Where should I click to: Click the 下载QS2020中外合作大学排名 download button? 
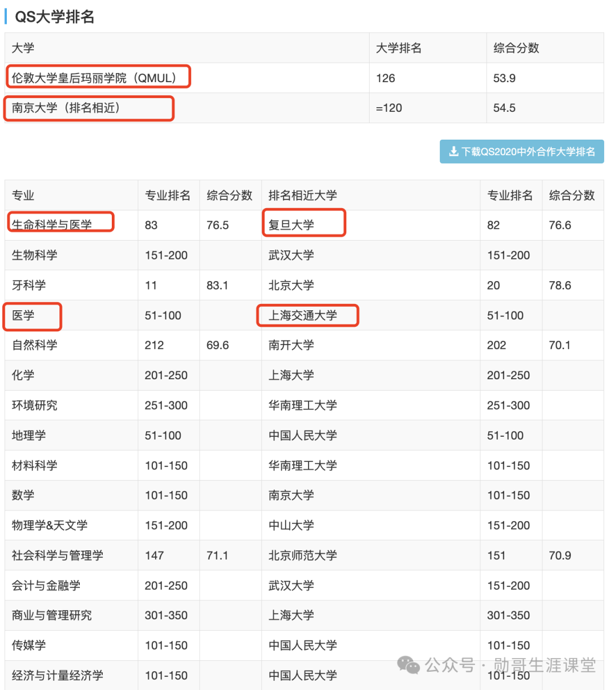pos(522,152)
